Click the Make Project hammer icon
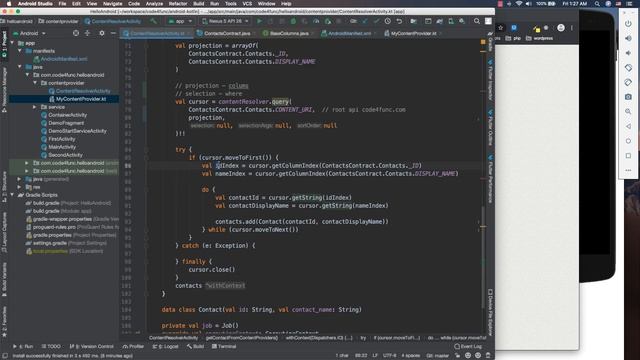Screen dimensions: 640x360 [x=153, y=21]
